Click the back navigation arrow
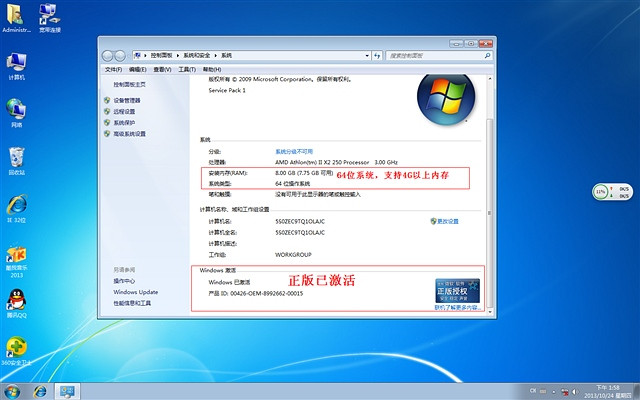Image resolution: width=640 pixels, height=400 pixels. click(107, 56)
